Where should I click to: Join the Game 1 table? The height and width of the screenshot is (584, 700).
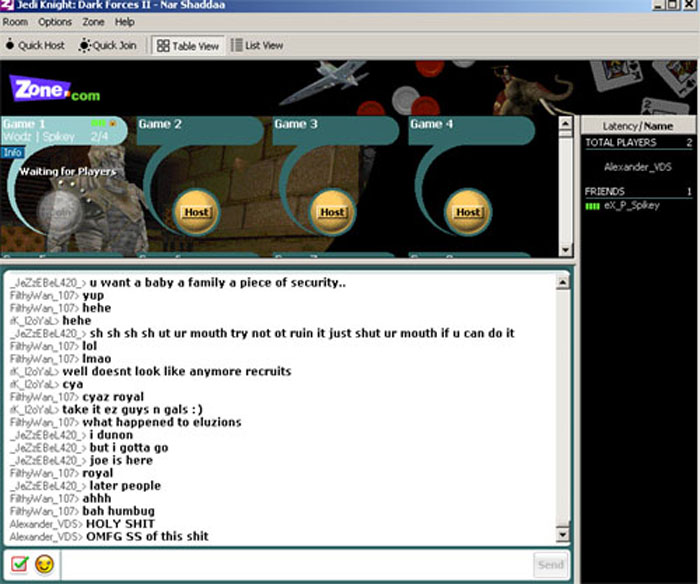pyautogui.click(x=60, y=212)
